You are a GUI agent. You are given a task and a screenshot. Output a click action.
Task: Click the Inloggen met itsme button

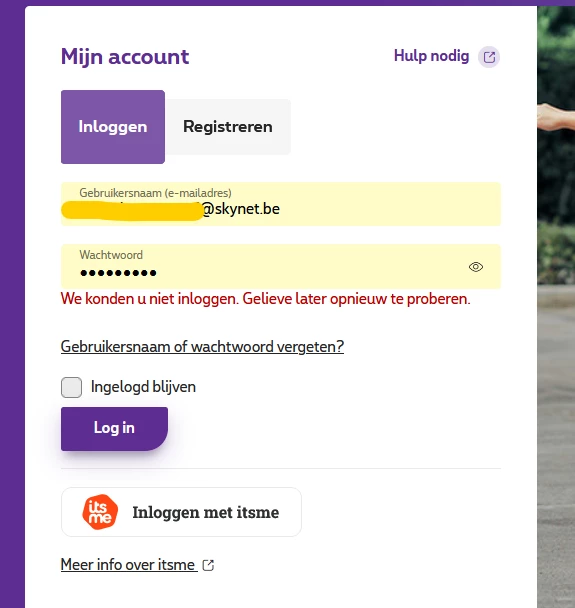coord(181,512)
